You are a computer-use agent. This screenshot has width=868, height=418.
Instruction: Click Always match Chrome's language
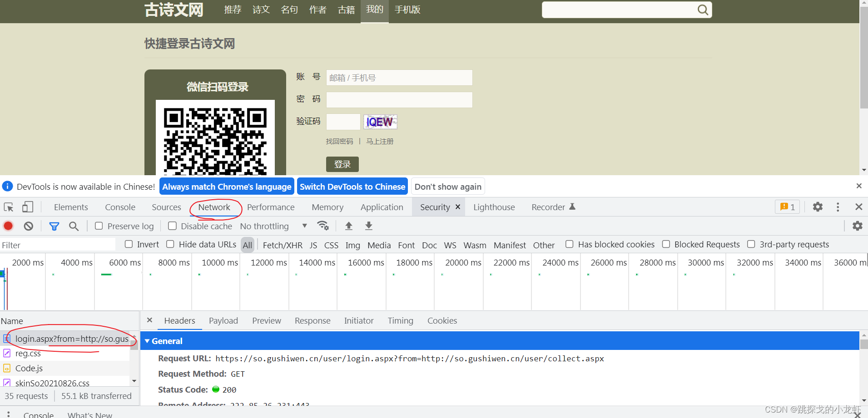(227, 187)
